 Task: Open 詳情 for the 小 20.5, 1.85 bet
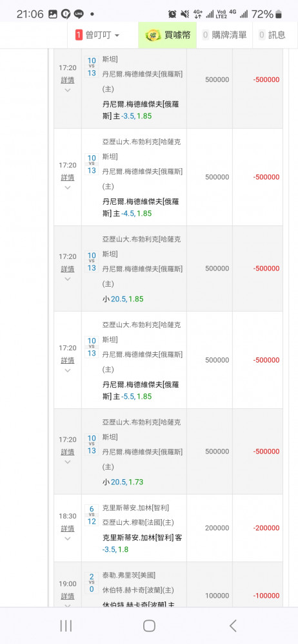[68, 269]
